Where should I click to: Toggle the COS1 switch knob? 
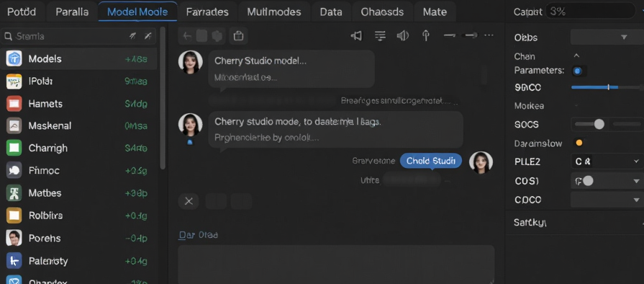click(x=588, y=181)
